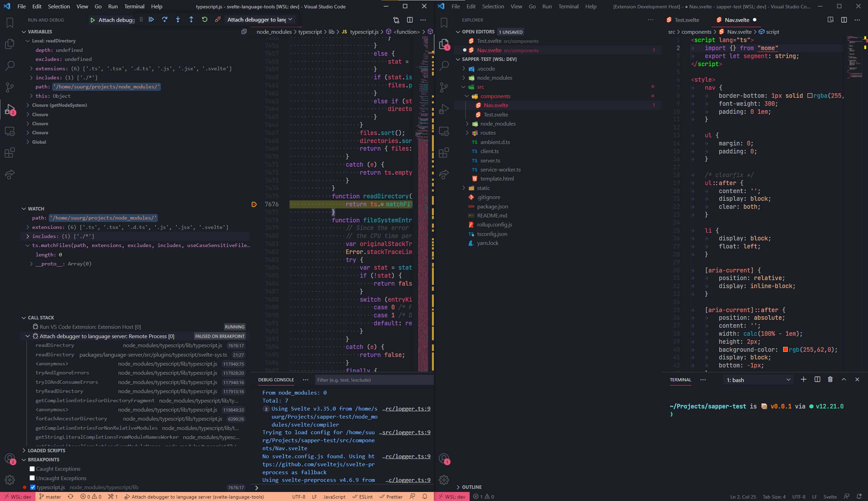
Task: Select the Extensions icon in the activity bar
Action: click(x=9, y=152)
